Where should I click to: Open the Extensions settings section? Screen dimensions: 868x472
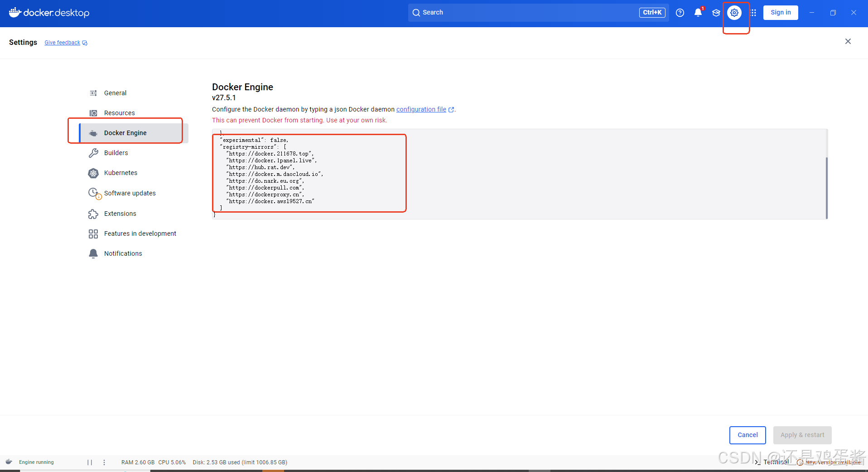pos(120,213)
